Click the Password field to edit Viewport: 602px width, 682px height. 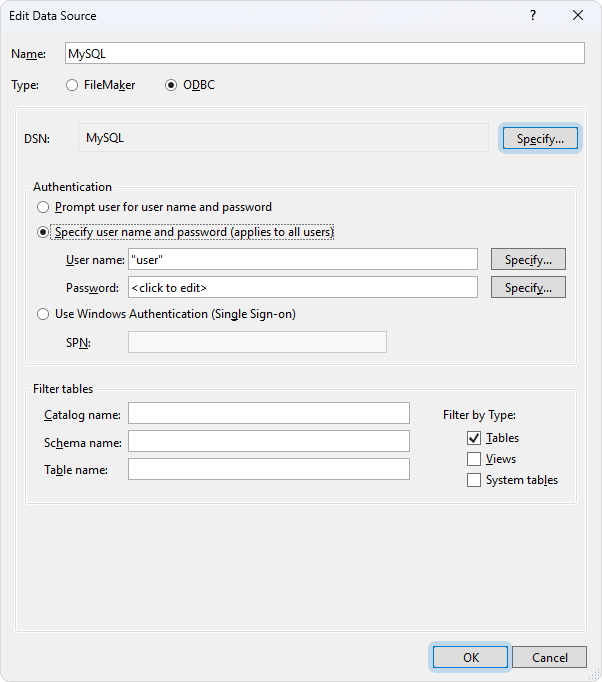pyautogui.click(x=303, y=288)
